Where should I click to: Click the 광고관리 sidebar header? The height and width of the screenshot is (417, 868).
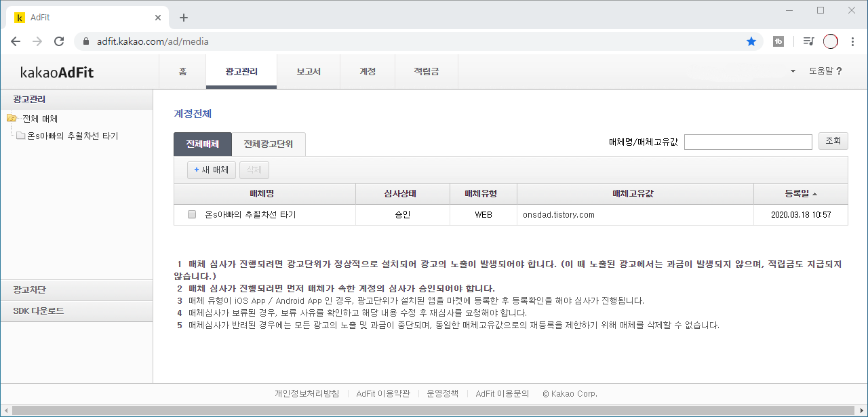click(x=77, y=99)
